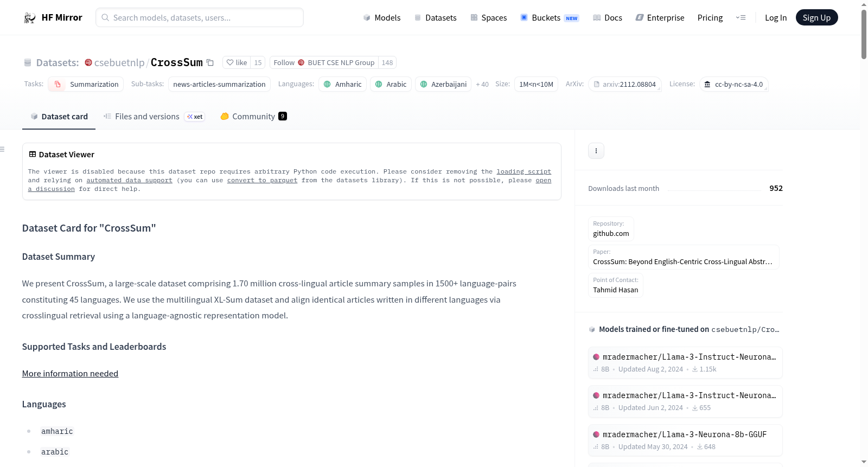Go to the Pricing page
868x467 pixels.
pos(710,18)
